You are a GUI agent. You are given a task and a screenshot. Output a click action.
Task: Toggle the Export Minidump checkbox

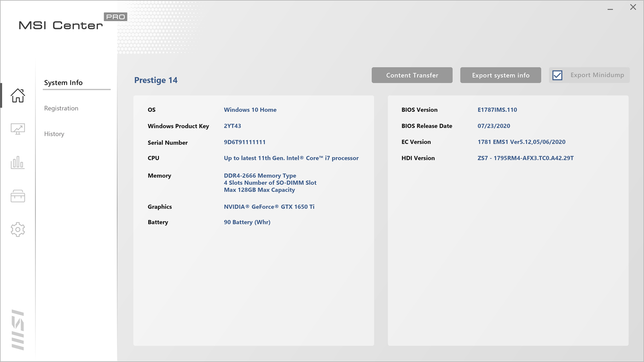coord(557,75)
